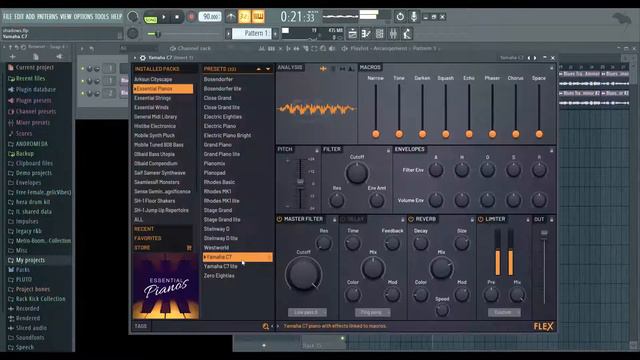Select the Rhodes Basic preset
This screenshot has height=360, width=640.
tap(219, 182)
